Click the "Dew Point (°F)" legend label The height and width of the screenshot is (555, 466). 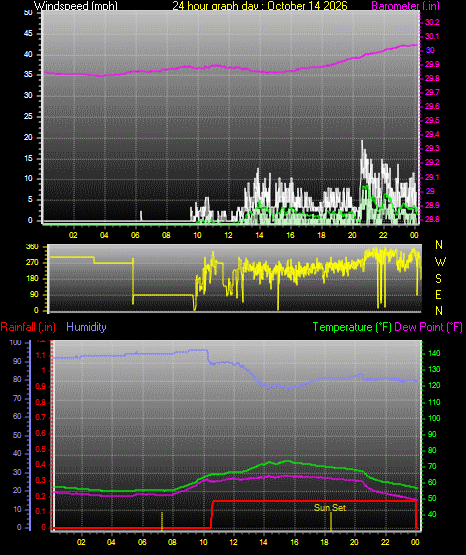(428, 327)
